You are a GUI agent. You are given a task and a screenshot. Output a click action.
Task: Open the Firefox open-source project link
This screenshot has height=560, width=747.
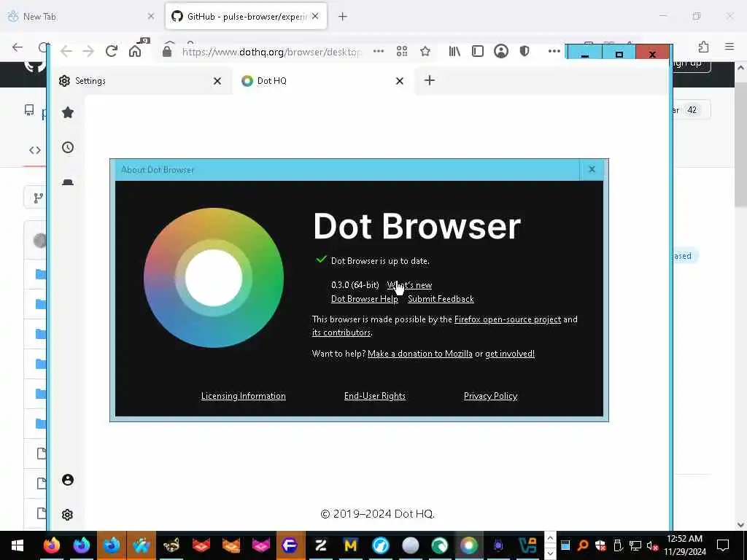[508, 319]
